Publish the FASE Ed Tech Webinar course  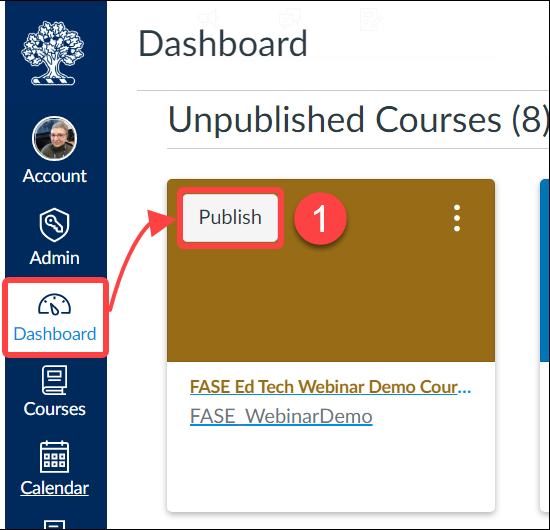coord(230,217)
